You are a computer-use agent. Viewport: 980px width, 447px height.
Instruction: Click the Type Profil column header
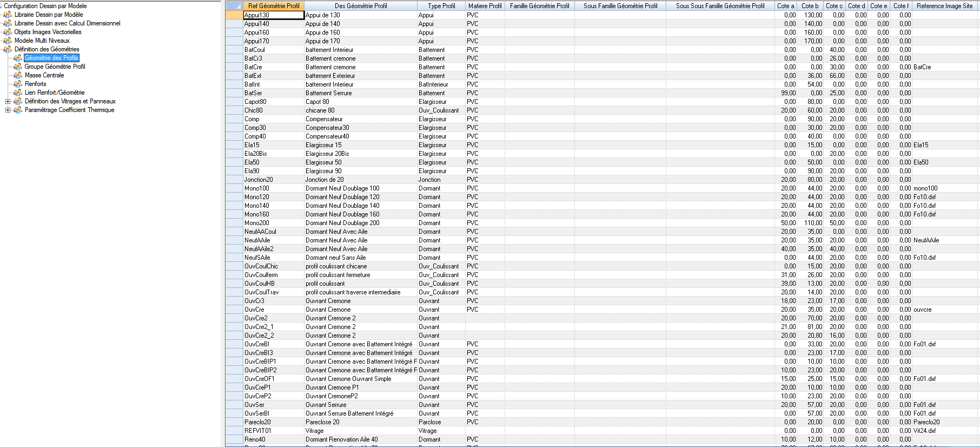[441, 6]
